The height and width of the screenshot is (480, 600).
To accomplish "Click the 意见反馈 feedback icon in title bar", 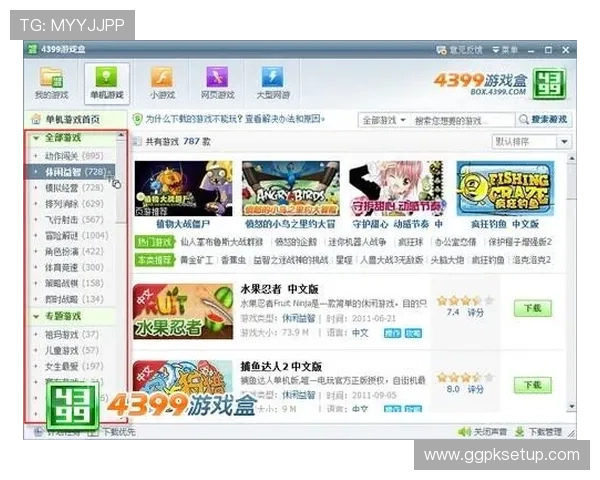I will 441,50.
